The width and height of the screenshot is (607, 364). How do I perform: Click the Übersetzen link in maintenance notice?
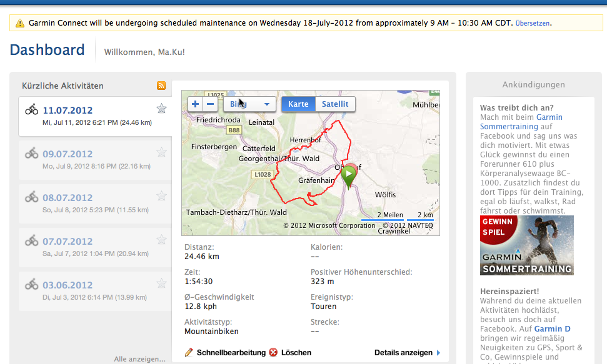pos(533,23)
